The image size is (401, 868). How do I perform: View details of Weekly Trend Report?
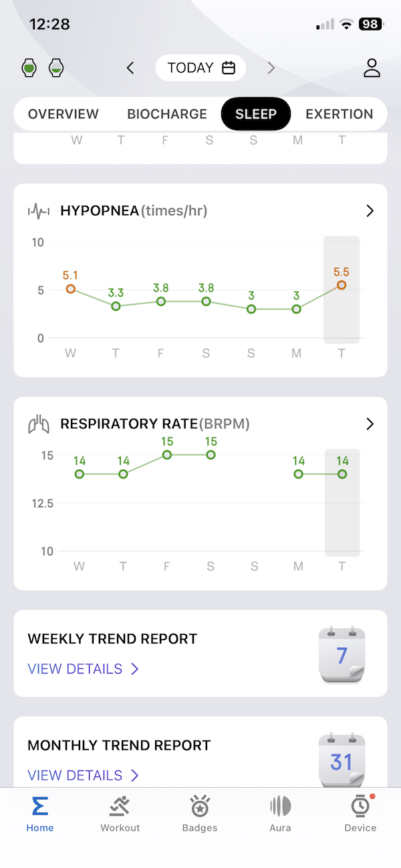click(x=83, y=669)
